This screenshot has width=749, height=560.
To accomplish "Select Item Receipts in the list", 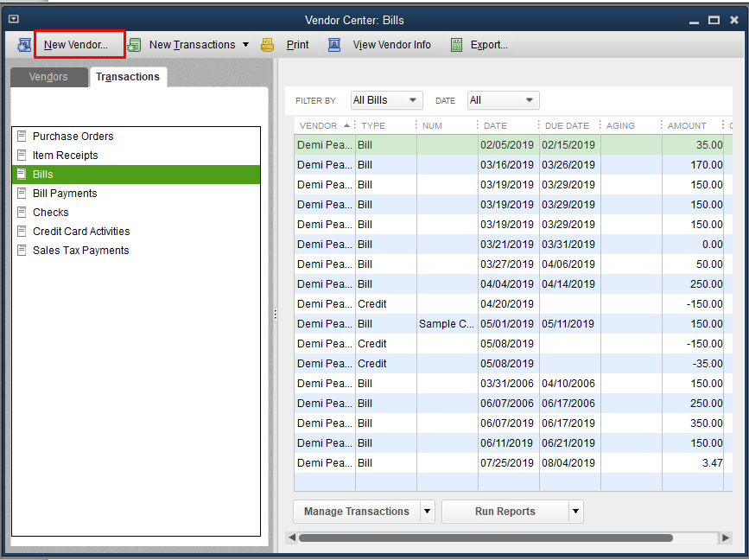I will (136, 156).
